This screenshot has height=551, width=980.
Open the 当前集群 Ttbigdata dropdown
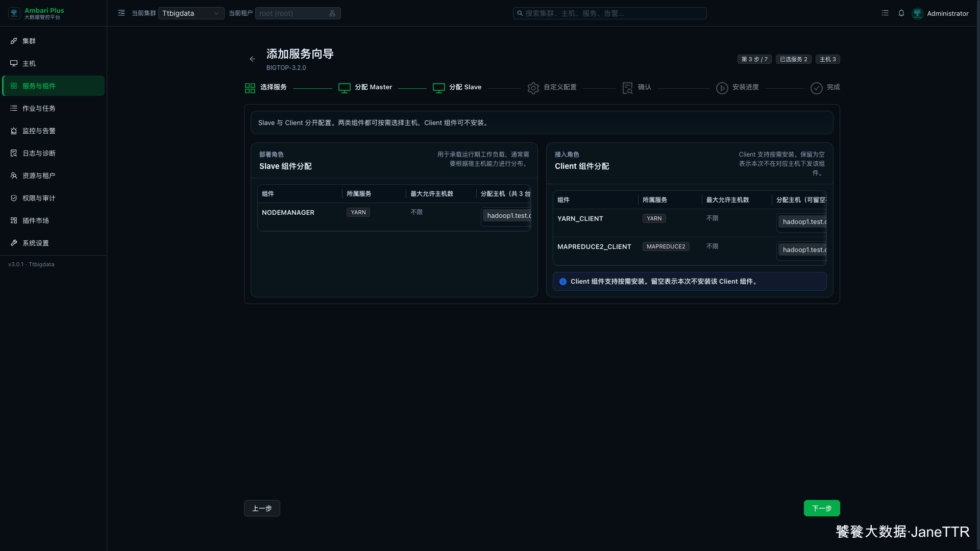point(191,13)
